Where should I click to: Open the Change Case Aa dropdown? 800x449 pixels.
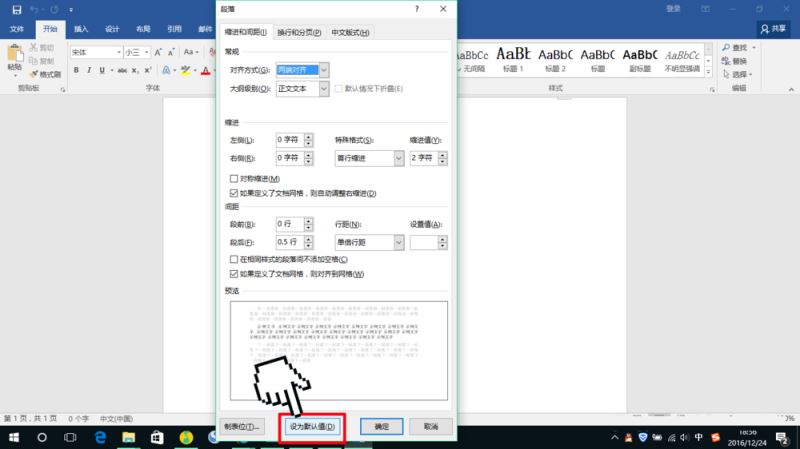[x=191, y=52]
